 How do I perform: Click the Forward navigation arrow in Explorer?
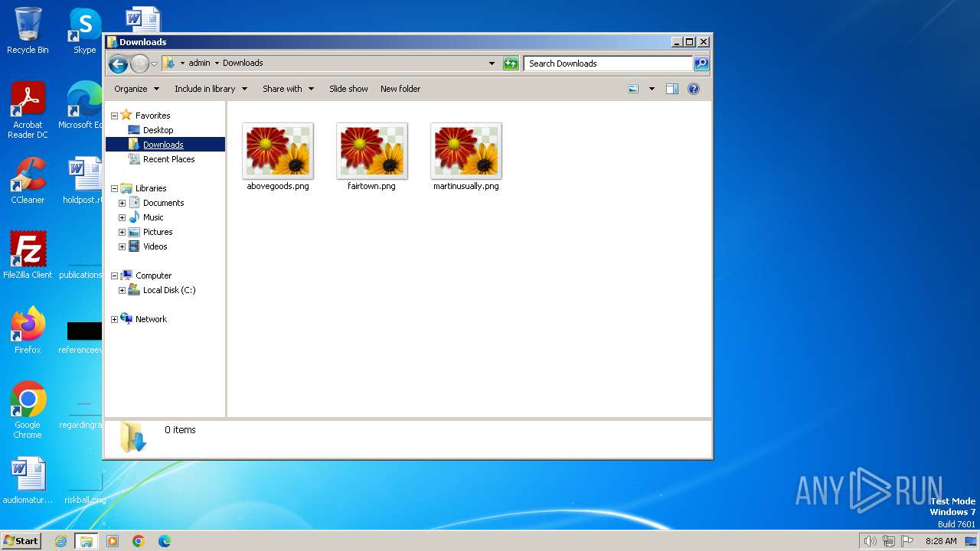[139, 64]
